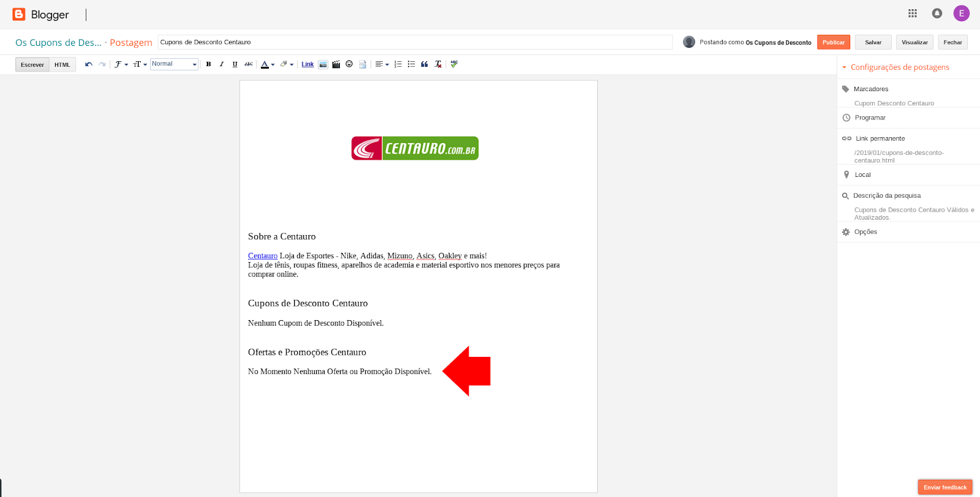Insert a jump break

coord(363,64)
